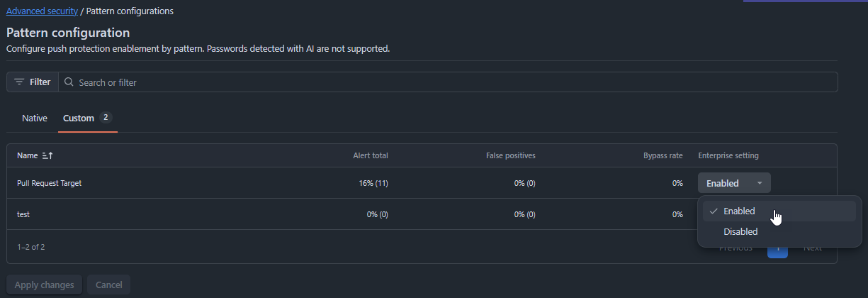Click the Enabled option checkmark icon
This screenshot has width=868, height=298.
[714, 211]
